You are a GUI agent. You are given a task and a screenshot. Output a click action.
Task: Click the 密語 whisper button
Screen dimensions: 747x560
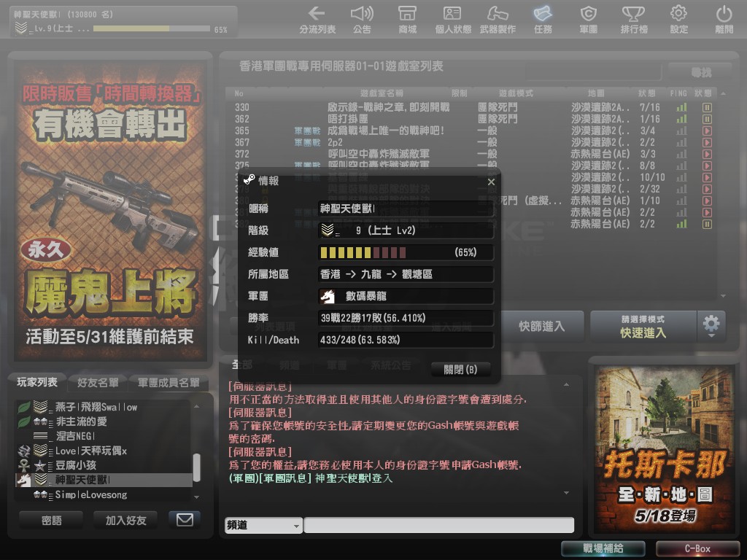[51, 520]
